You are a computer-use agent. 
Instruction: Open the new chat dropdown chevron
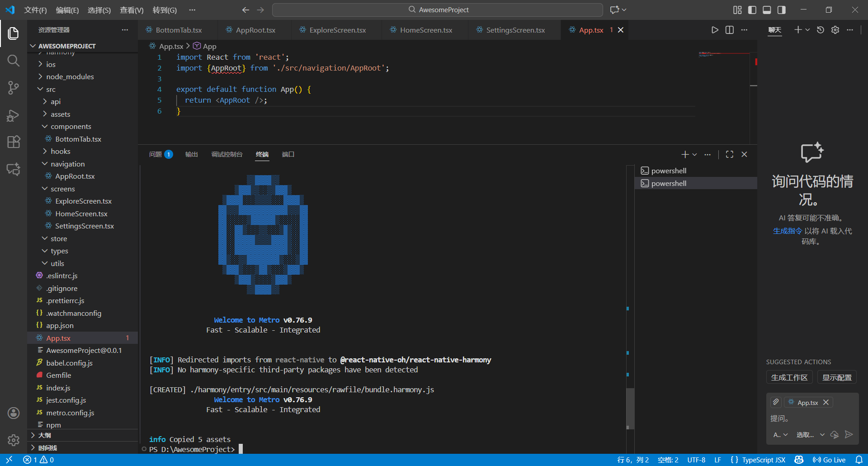pyautogui.click(x=807, y=30)
